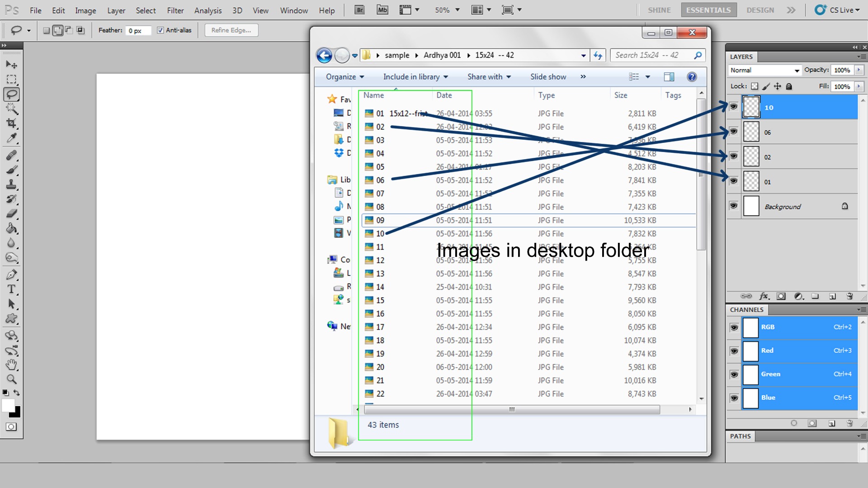Select the Dodge tool
868x488 pixels.
coord(11,258)
